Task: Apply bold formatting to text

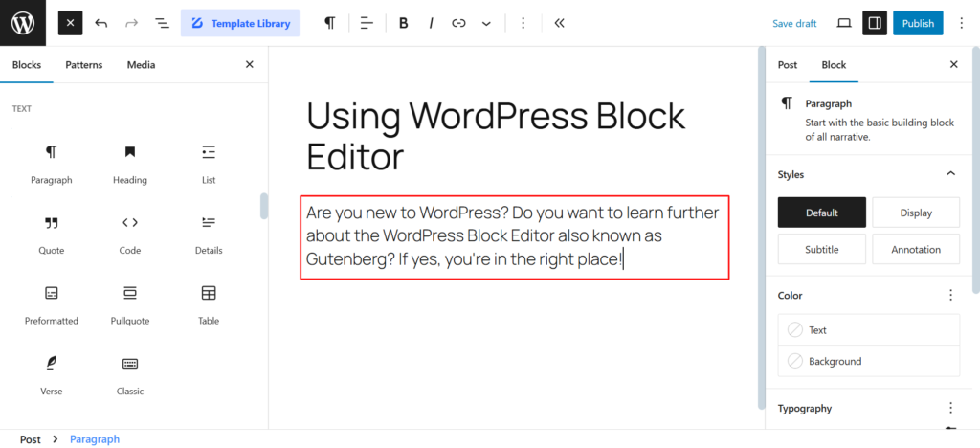Action: 404,23
